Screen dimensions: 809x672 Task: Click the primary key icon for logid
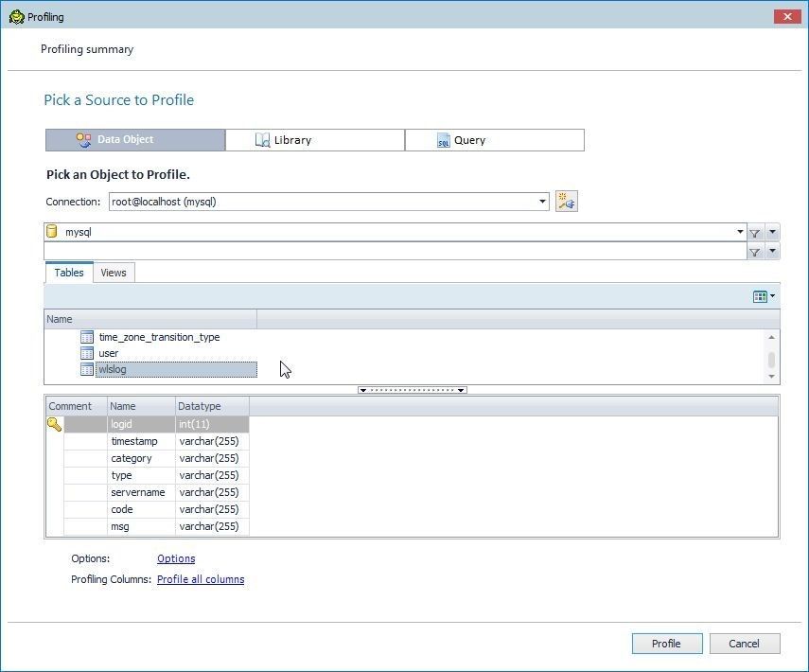(x=54, y=424)
